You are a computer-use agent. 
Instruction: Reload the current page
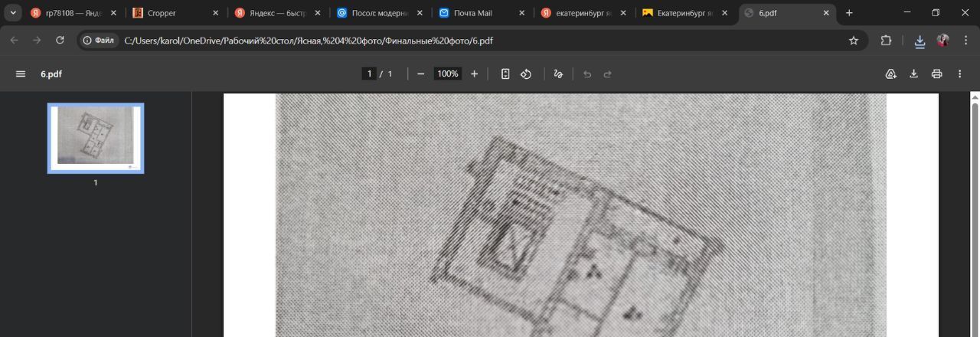tap(60, 41)
